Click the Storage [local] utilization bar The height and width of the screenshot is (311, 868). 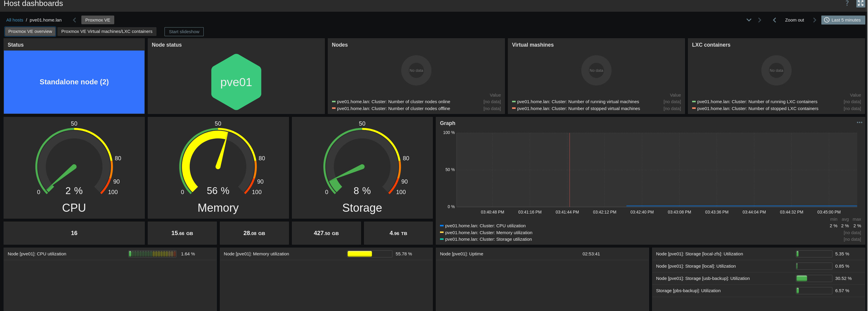[x=814, y=266]
